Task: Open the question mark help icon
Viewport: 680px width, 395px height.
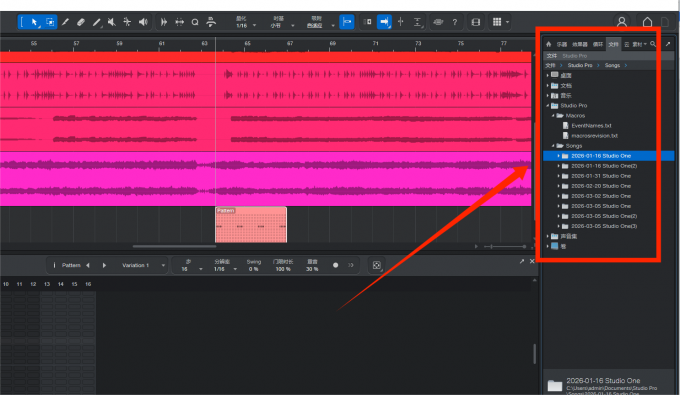Action: coord(454,22)
